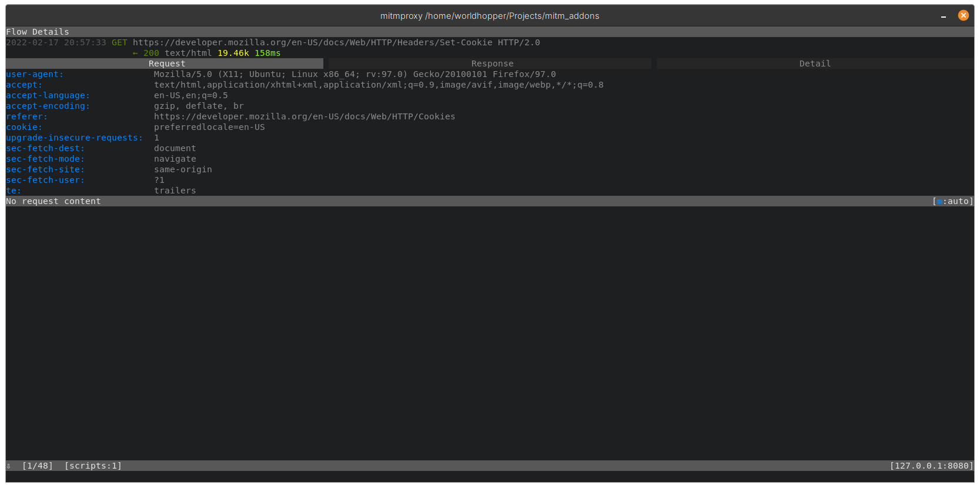
Task: Open the Detail tab
Action: point(815,63)
